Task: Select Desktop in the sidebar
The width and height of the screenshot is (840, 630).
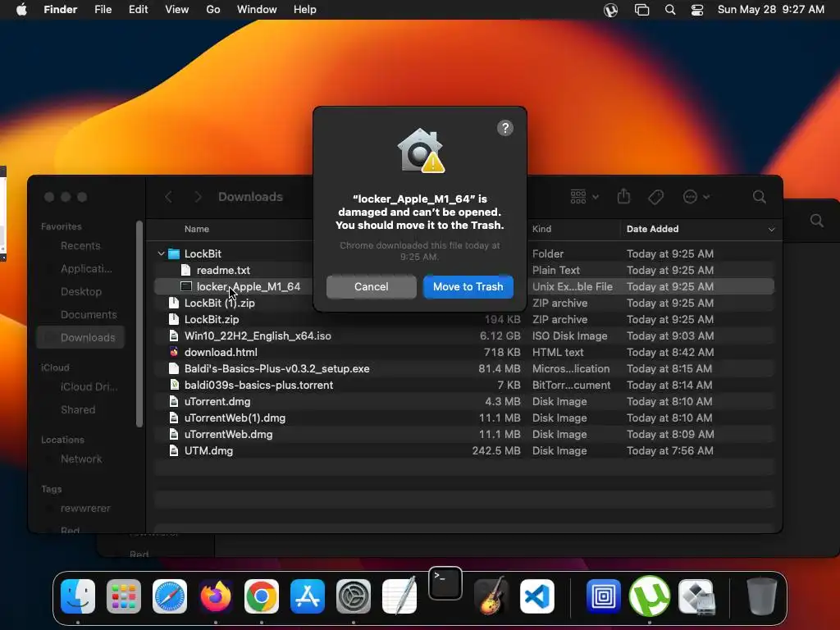Action: coord(81,291)
